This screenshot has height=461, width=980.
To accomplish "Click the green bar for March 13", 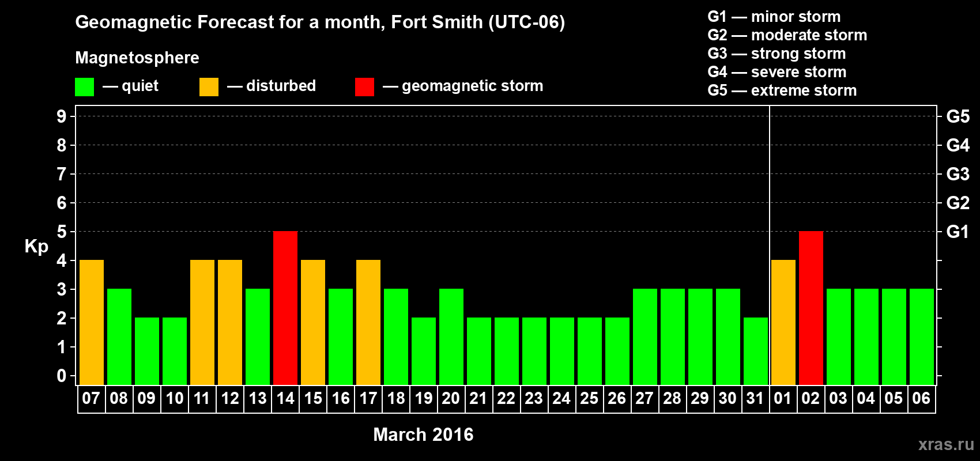I will tap(258, 337).
